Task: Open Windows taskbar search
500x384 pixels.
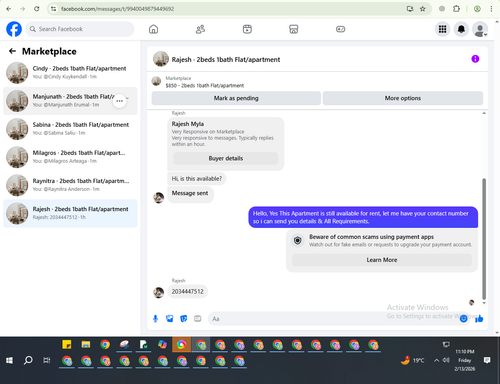Action: [28, 360]
